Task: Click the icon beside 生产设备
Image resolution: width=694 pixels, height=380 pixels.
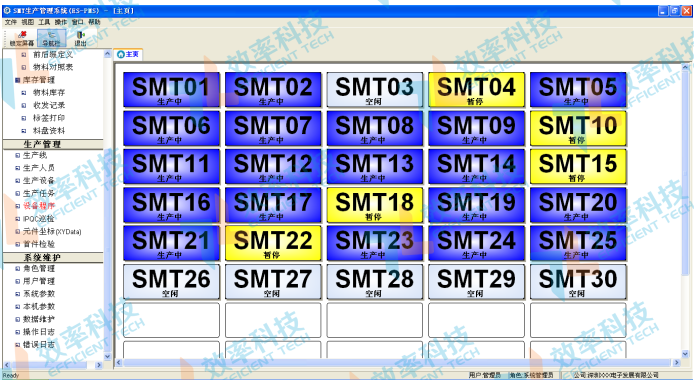Action: [18, 180]
